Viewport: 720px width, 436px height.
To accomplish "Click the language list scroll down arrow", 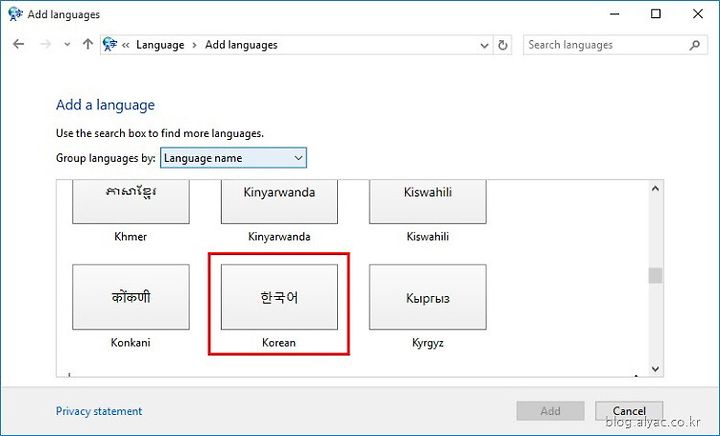I will (x=655, y=369).
